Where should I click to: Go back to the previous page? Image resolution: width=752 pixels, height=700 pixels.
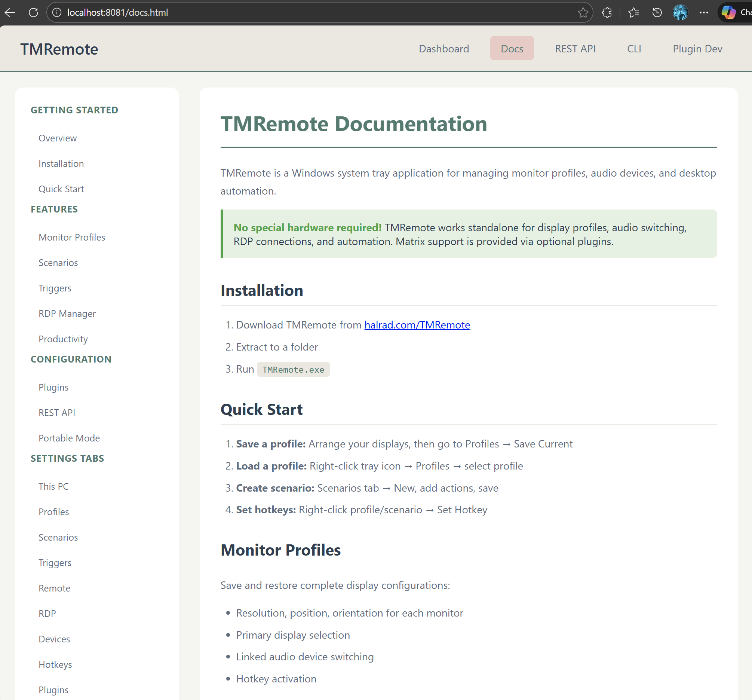[9, 12]
